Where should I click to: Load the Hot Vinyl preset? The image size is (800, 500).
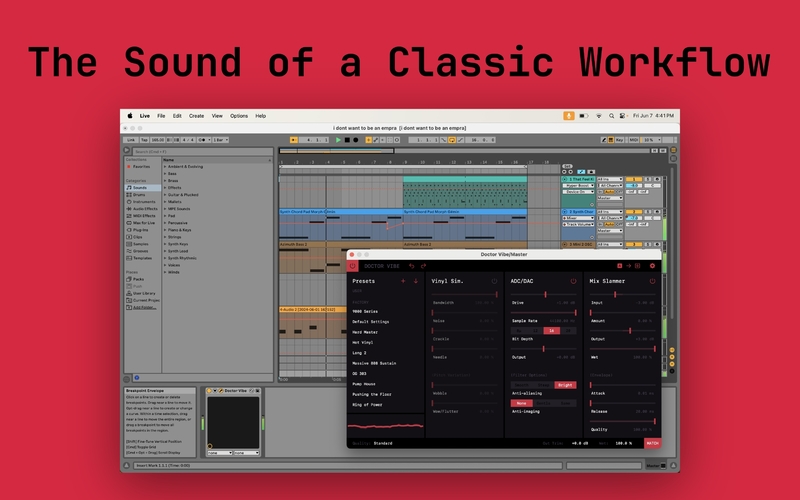363,342
